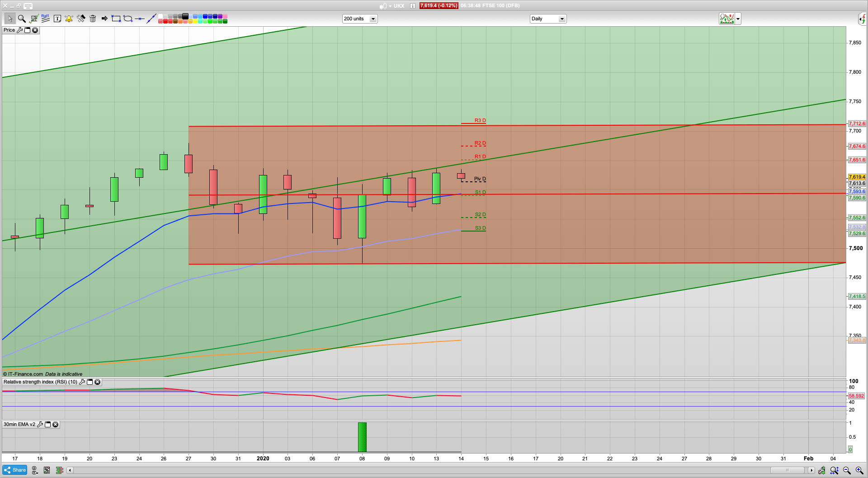Click the Share button
Viewport: 868px width, 478px height.
(15, 470)
